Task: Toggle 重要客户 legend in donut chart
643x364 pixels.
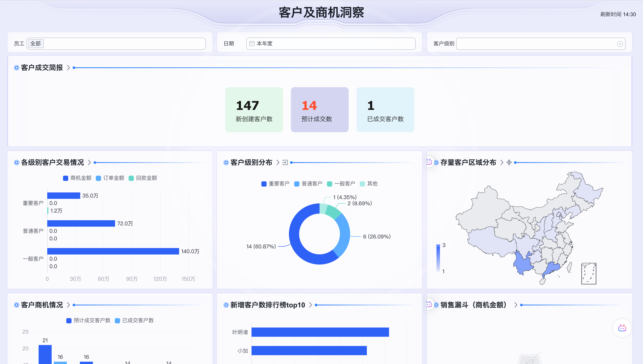Action: tap(275, 184)
